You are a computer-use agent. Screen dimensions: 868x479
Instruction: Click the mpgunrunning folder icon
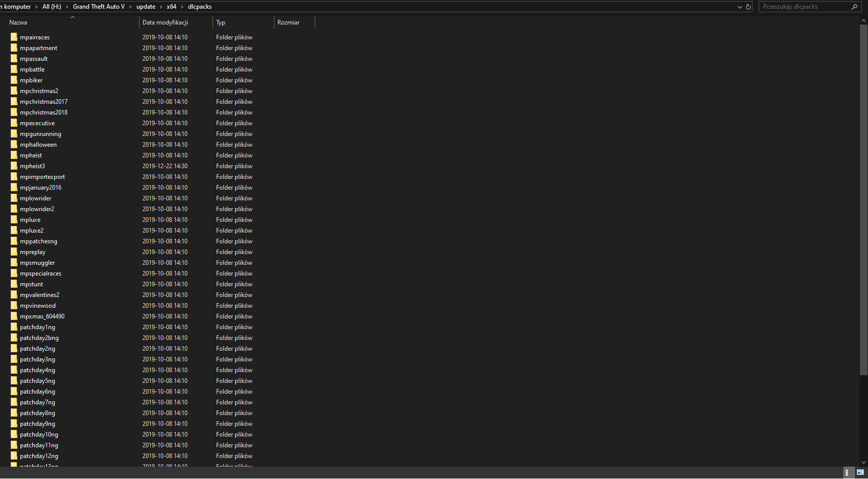point(14,133)
